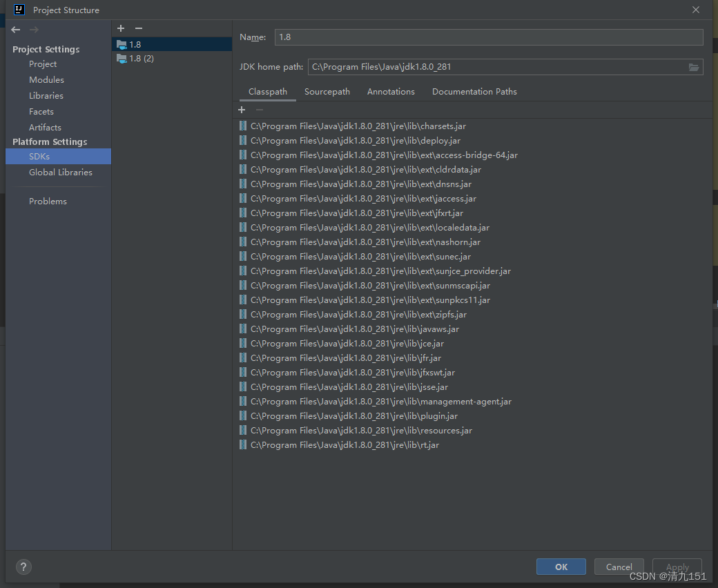Image resolution: width=718 pixels, height=588 pixels.
Task: Remove selected SDK using the minus icon
Action: click(138, 28)
